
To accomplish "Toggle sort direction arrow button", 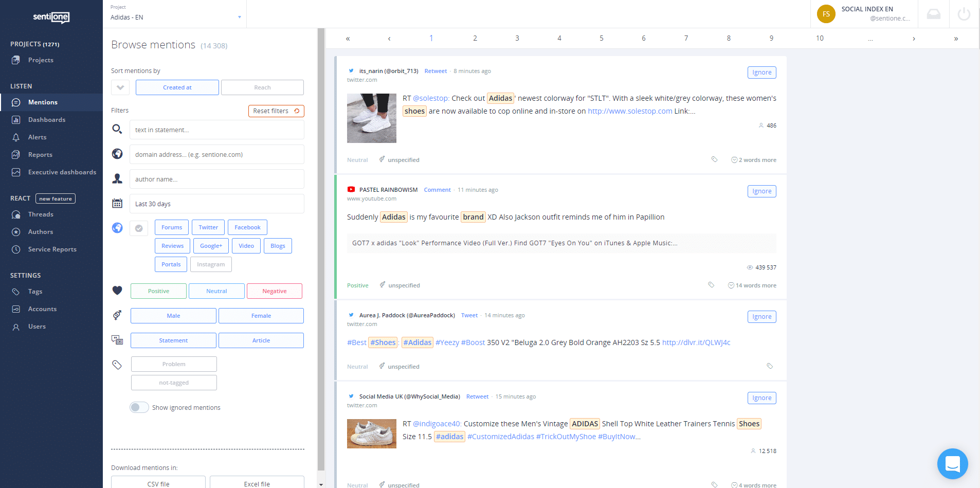I will coord(120,87).
